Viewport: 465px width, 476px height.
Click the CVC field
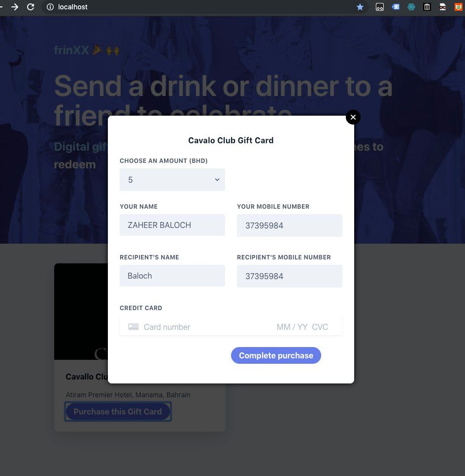tap(320, 327)
